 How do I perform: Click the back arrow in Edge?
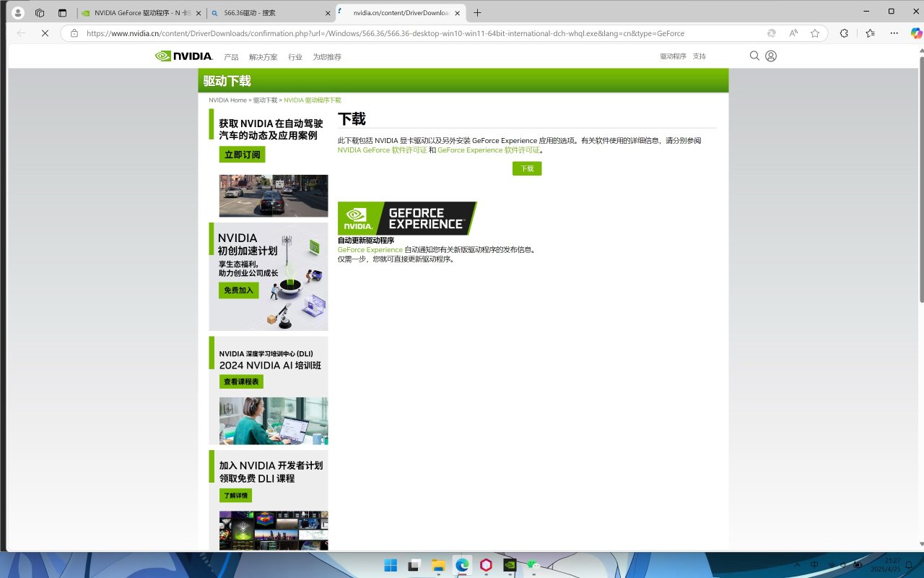pos(21,33)
